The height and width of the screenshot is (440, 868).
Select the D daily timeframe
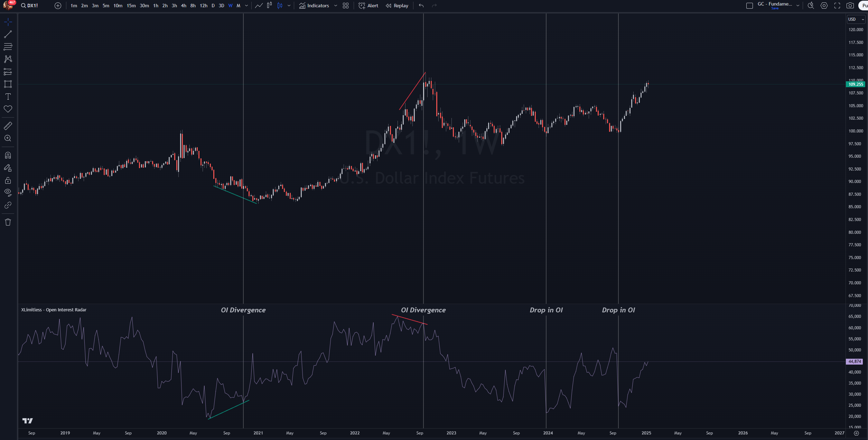[x=213, y=6]
